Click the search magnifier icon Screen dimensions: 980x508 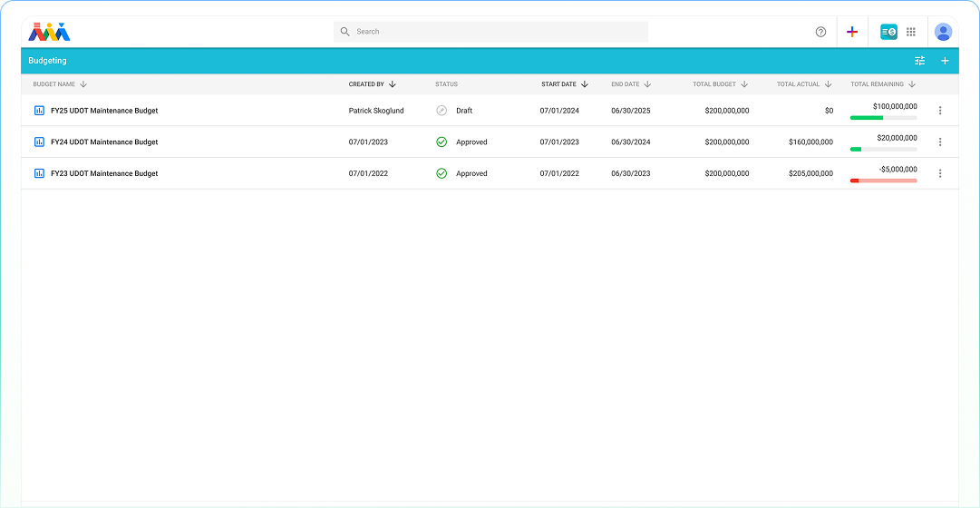click(x=344, y=31)
